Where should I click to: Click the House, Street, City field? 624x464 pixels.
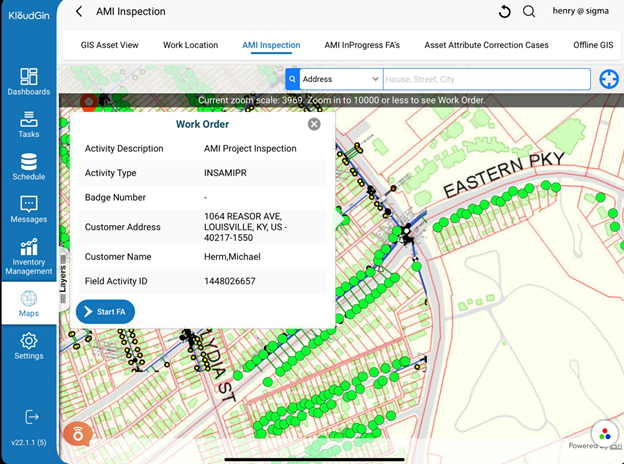(x=486, y=79)
